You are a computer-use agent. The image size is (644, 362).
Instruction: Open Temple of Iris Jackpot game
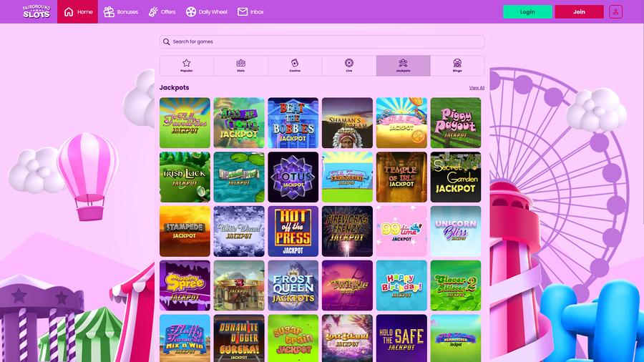pos(401,177)
